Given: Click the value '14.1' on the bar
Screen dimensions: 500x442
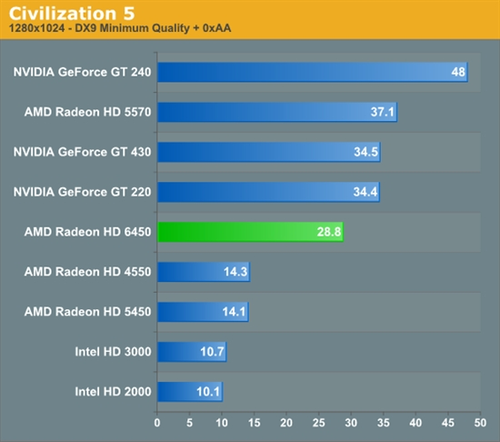Looking at the screenshot, I should (x=234, y=312).
